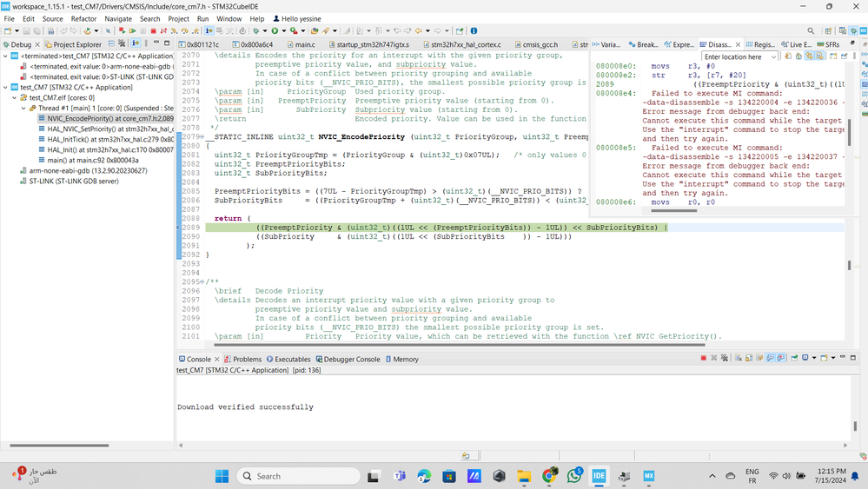Click the Step Into icon
This screenshot has height=489, width=868.
[x=174, y=31]
